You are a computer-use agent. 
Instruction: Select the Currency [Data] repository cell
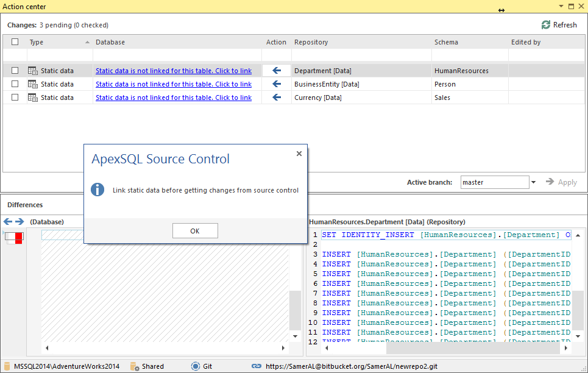point(361,98)
